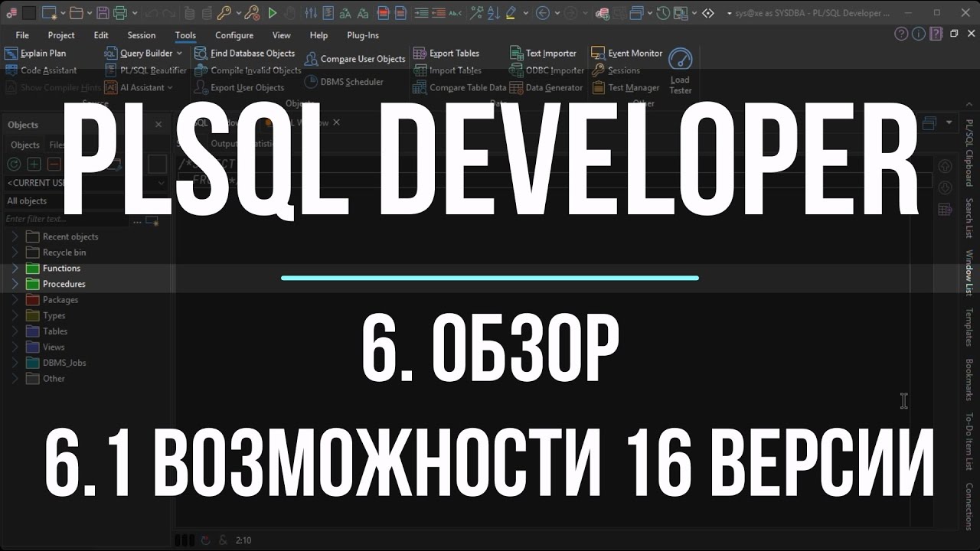Open the New document dropdown arrow

pos(63,13)
